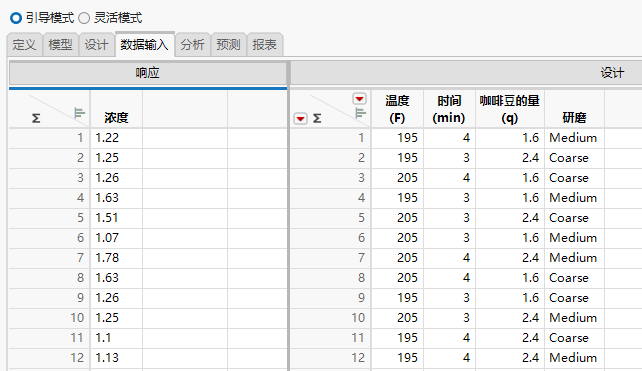Select the 浓度 column header
Viewport: 642px width, 371px height.
pyautogui.click(x=116, y=109)
